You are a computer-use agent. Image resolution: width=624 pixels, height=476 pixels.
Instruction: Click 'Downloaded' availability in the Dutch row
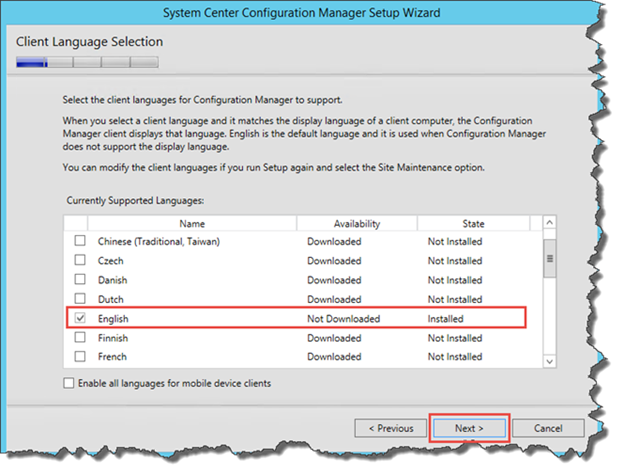(334, 299)
